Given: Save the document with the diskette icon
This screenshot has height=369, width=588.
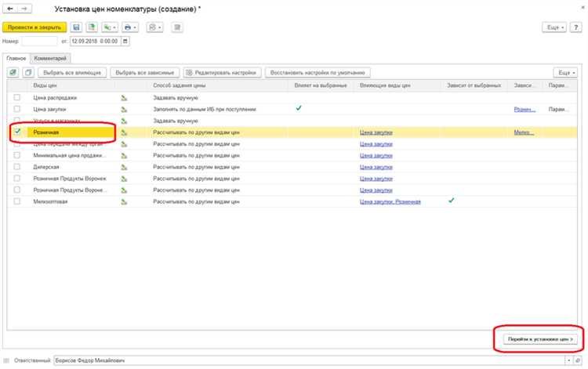Looking at the screenshot, I should pos(76,27).
